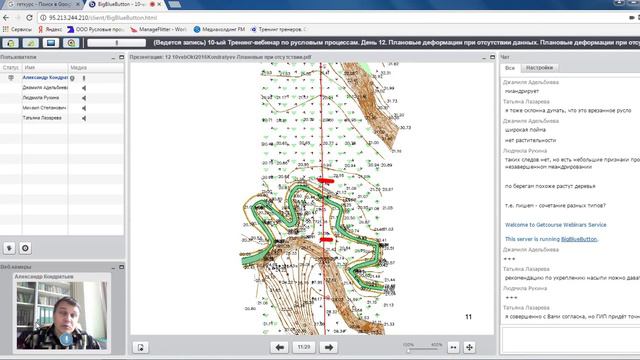Click the share webcam toolbar button
This screenshot has width=640, height=360.
pos(31,42)
